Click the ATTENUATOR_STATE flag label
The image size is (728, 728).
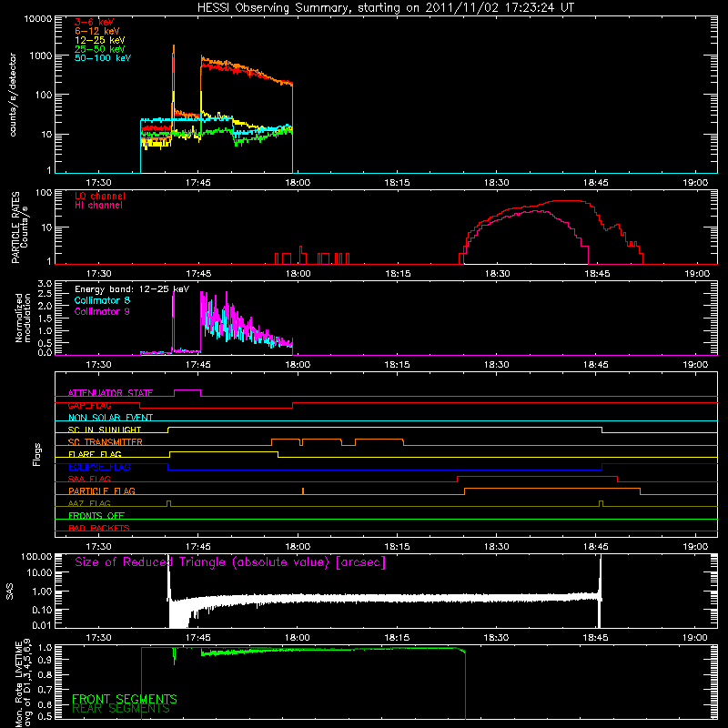(x=110, y=393)
